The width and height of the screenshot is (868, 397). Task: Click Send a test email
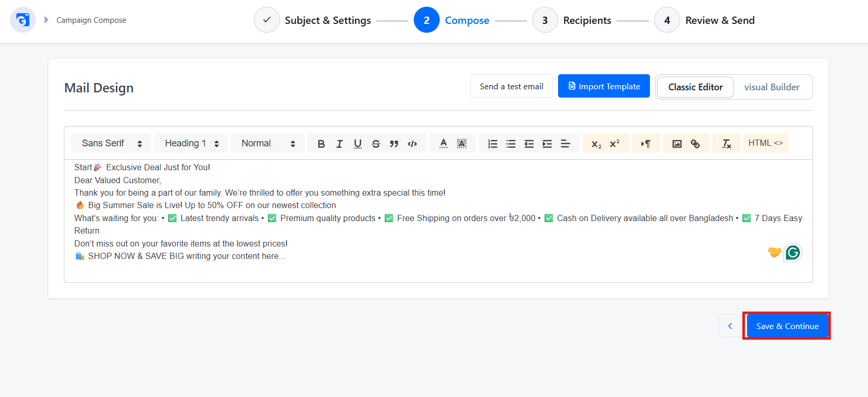[x=511, y=86]
